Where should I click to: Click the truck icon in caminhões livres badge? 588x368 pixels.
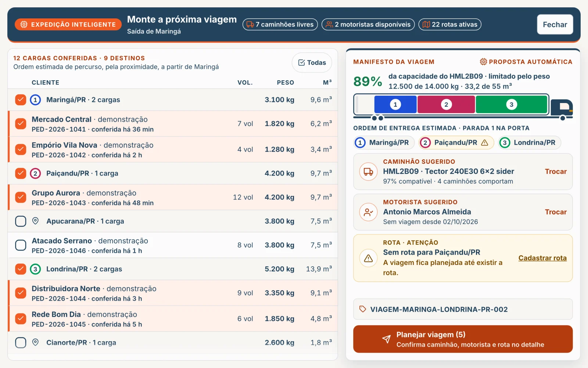coord(250,25)
